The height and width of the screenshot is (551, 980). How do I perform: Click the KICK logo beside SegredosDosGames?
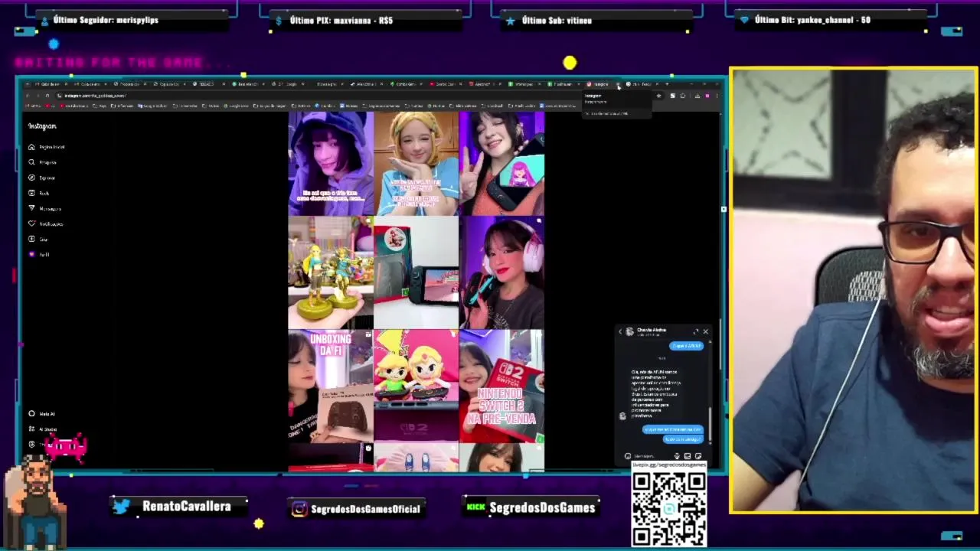click(475, 507)
